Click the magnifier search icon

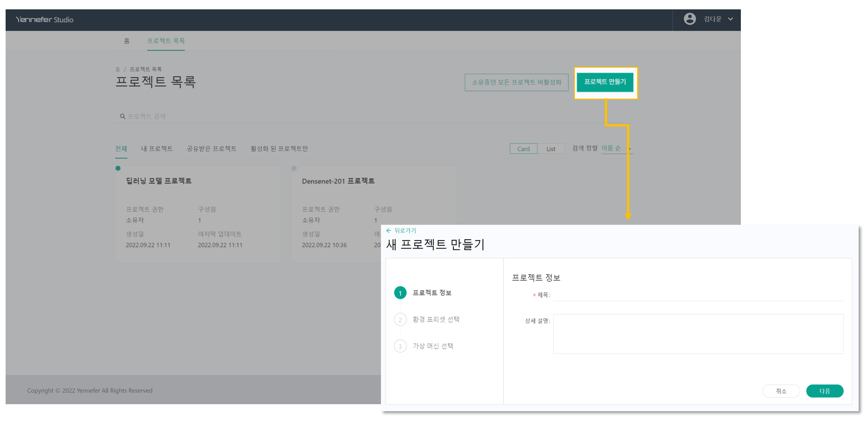click(x=122, y=116)
